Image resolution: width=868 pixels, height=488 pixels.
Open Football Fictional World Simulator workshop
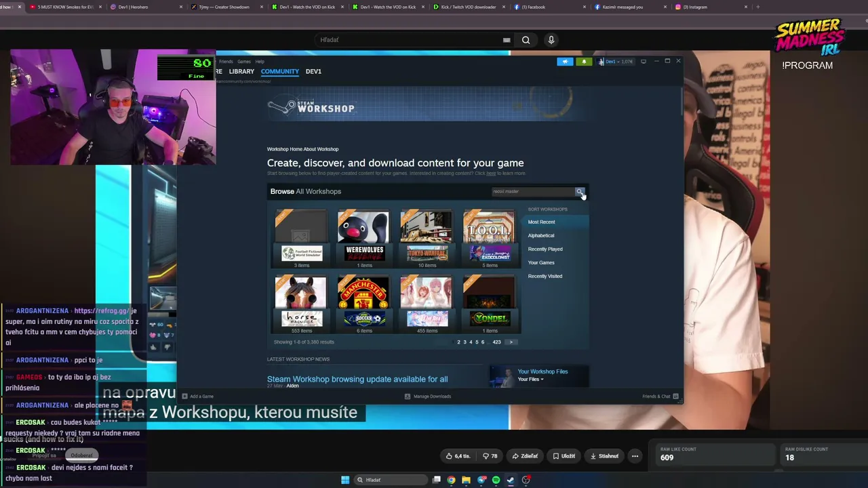coord(301,235)
